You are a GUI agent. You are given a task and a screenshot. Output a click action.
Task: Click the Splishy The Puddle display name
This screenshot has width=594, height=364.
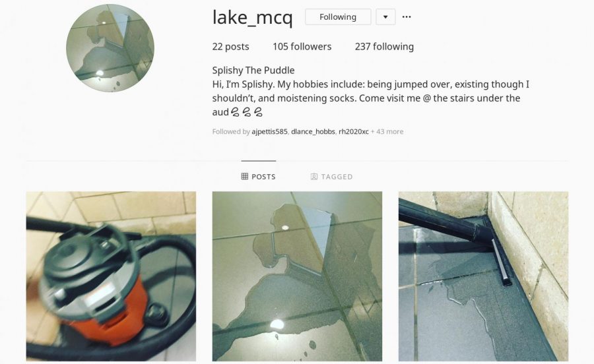click(253, 71)
